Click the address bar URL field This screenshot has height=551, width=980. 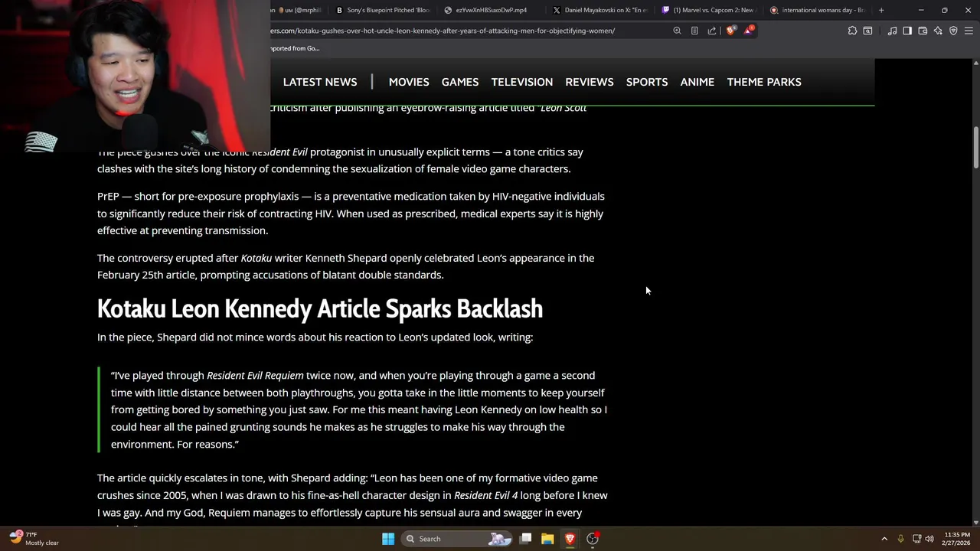[x=467, y=31]
